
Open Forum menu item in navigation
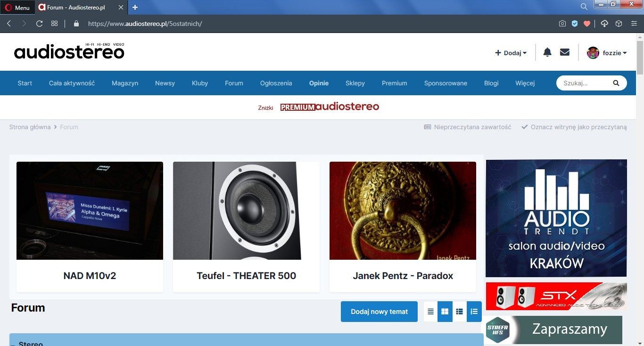point(234,83)
